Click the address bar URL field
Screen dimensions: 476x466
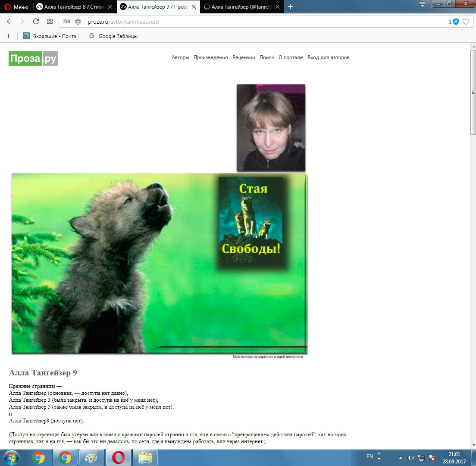click(x=259, y=22)
